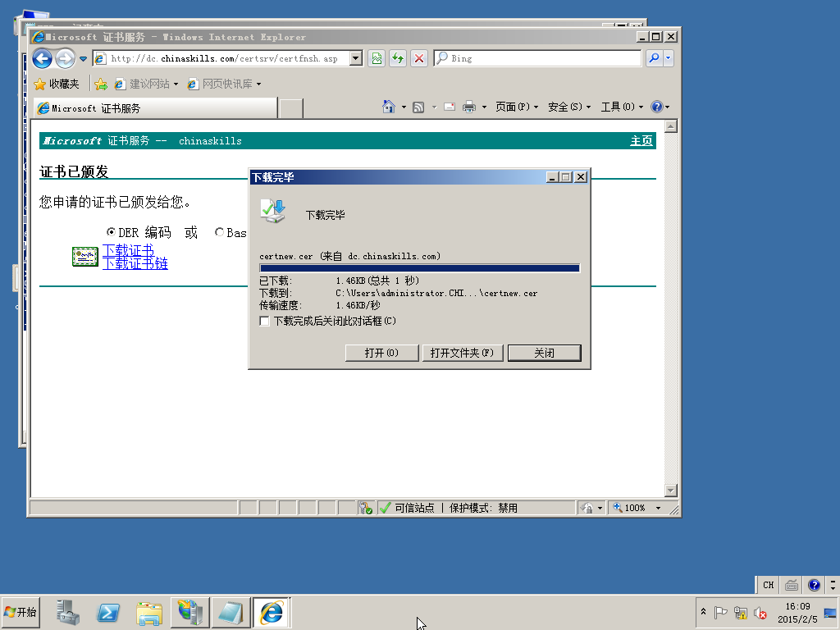This screenshot has width=840, height=630.
Task: Open Windows Explorer folder icon on taskbar
Action: click(x=149, y=612)
